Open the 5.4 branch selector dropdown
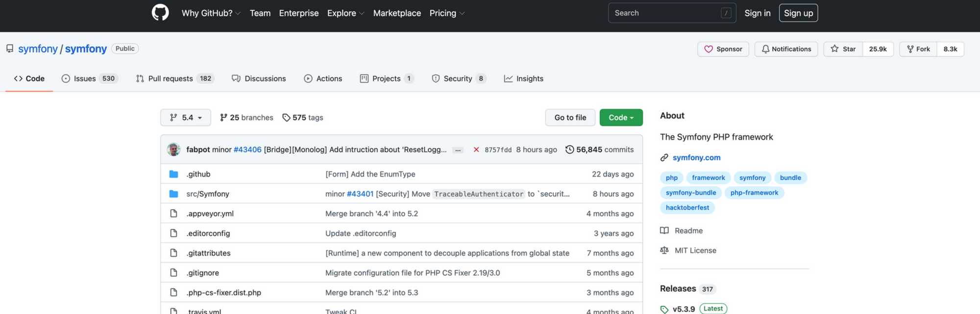 point(186,118)
